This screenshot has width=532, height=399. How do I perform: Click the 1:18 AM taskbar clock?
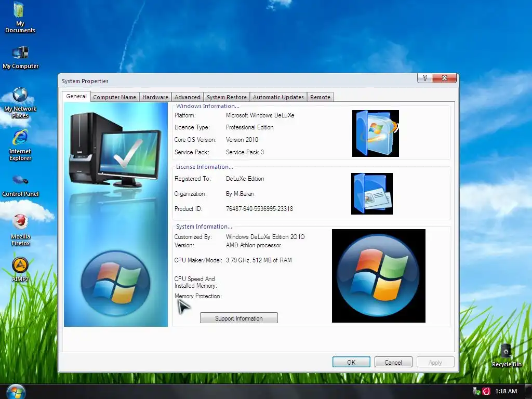pyautogui.click(x=506, y=391)
